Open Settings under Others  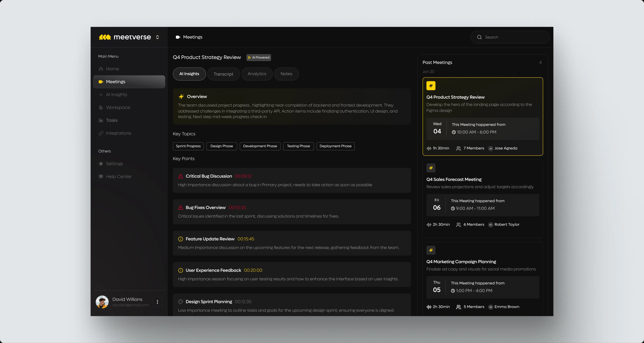(x=114, y=164)
